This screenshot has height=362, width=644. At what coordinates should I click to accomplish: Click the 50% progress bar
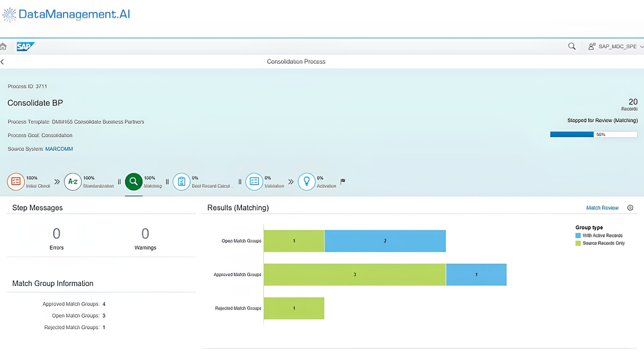594,134
